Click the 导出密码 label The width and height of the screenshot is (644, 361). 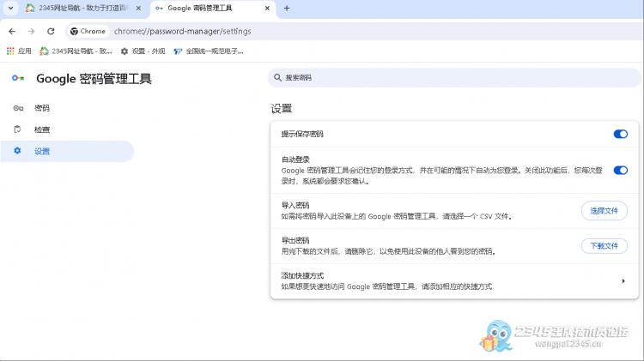point(295,240)
